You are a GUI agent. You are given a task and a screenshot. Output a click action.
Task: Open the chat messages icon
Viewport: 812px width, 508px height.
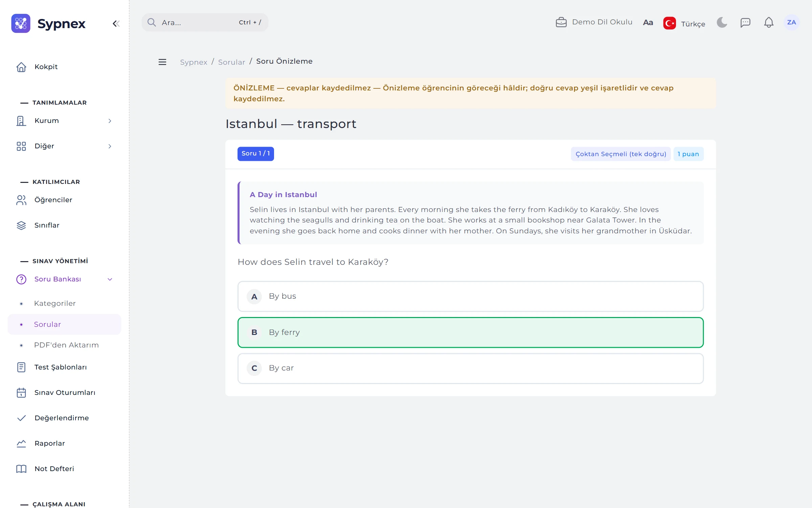point(745,22)
